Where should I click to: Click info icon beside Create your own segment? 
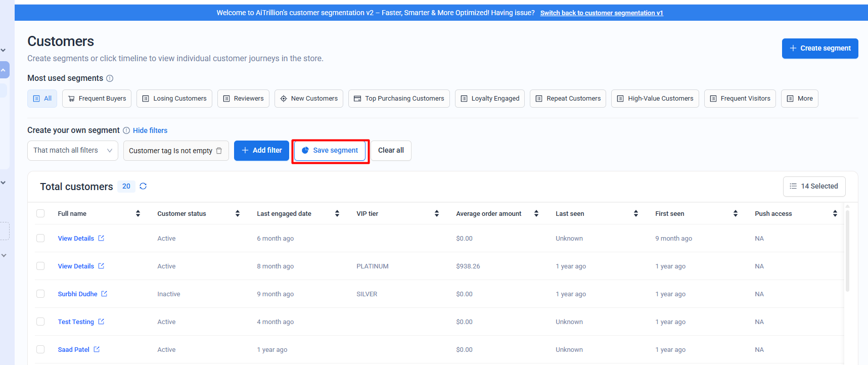pos(126,130)
